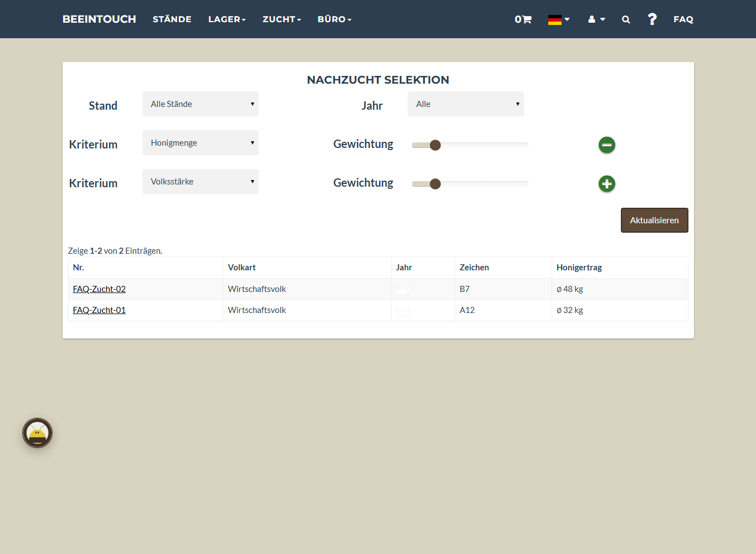Click the NACHZUCHT SELEKTION heading
756x554 pixels.
pyautogui.click(x=378, y=80)
